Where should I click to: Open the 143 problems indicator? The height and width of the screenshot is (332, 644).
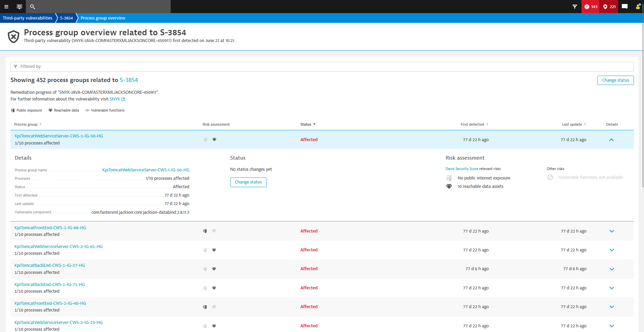pyautogui.click(x=591, y=7)
